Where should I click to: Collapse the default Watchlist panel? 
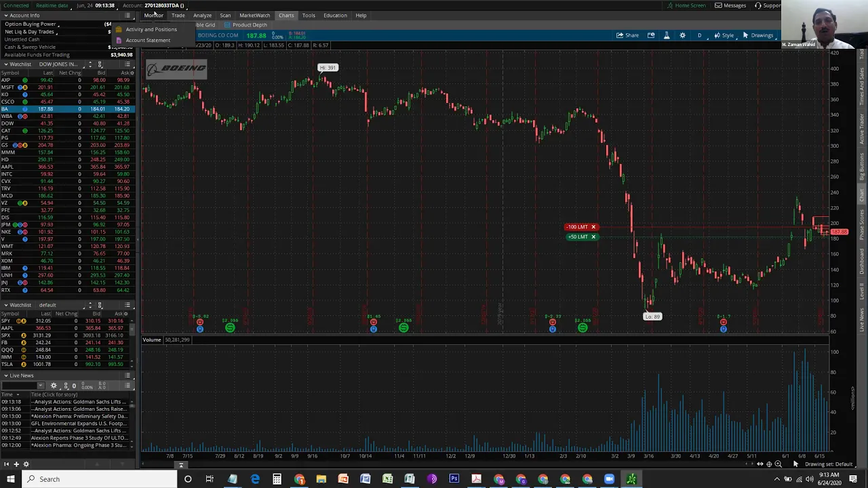(5, 305)
